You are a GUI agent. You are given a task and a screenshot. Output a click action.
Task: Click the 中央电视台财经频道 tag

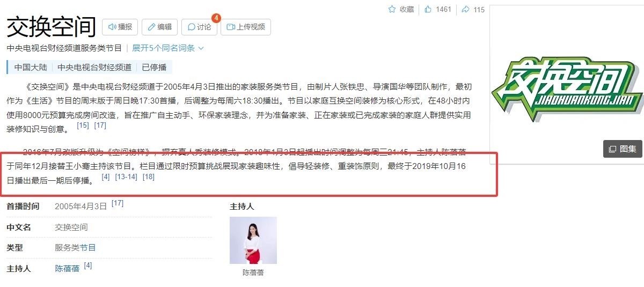point(94,68)
